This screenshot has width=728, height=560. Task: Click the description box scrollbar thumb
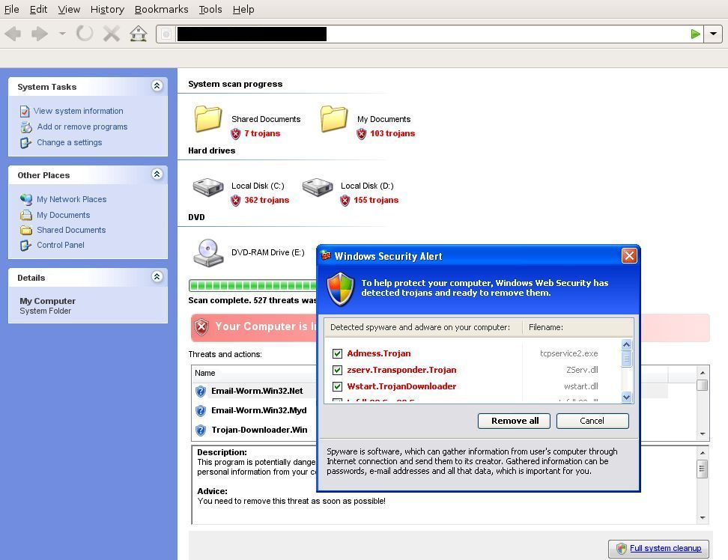coord(702,469)
